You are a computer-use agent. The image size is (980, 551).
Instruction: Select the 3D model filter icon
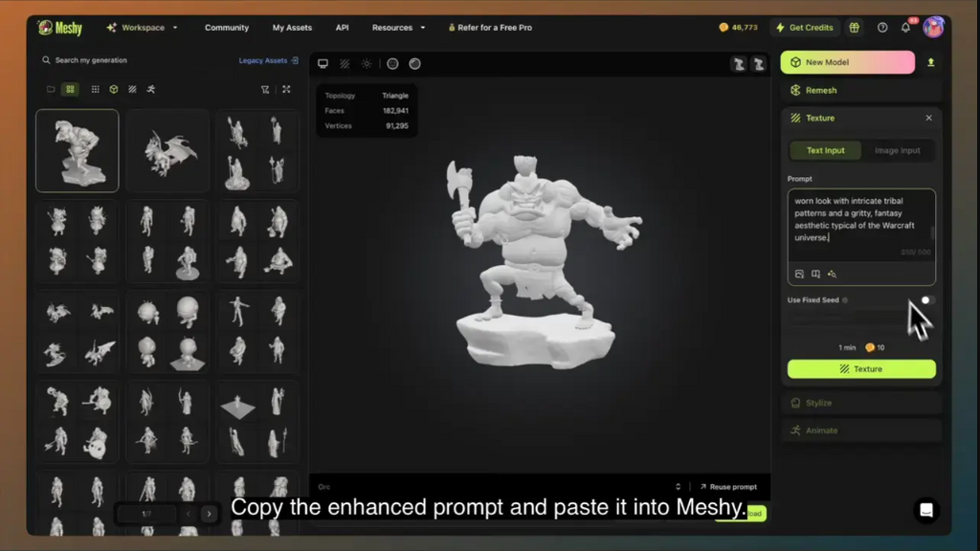tap(115, 89)
